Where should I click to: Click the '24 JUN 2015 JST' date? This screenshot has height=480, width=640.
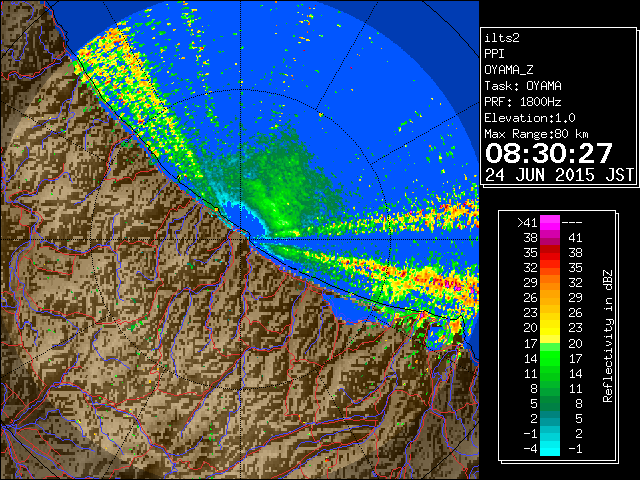(x=559, y=175)
